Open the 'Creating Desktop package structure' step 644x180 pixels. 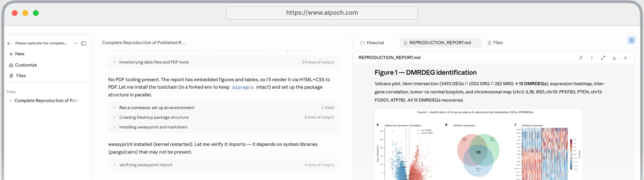[x=223, y=117]
